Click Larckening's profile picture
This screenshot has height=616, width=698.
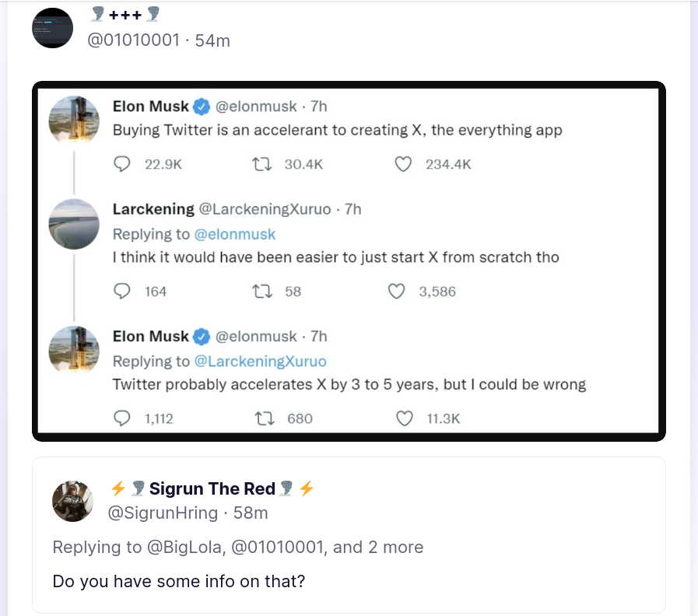coord(74,224)
